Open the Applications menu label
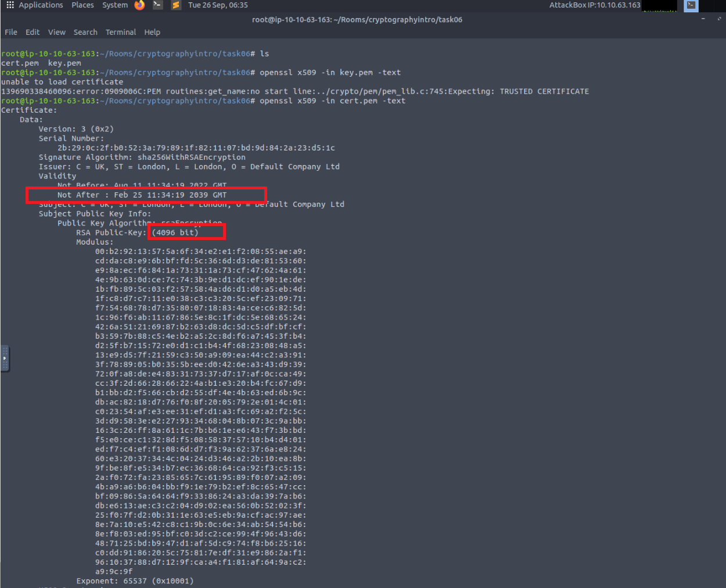This screenshot has height=588, width=726. [x=41, y=5]
